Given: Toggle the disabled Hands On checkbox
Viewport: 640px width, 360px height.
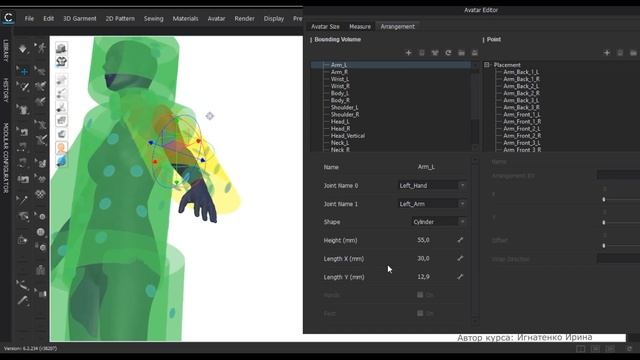Looking at the screenshot, I should point(420,295).
